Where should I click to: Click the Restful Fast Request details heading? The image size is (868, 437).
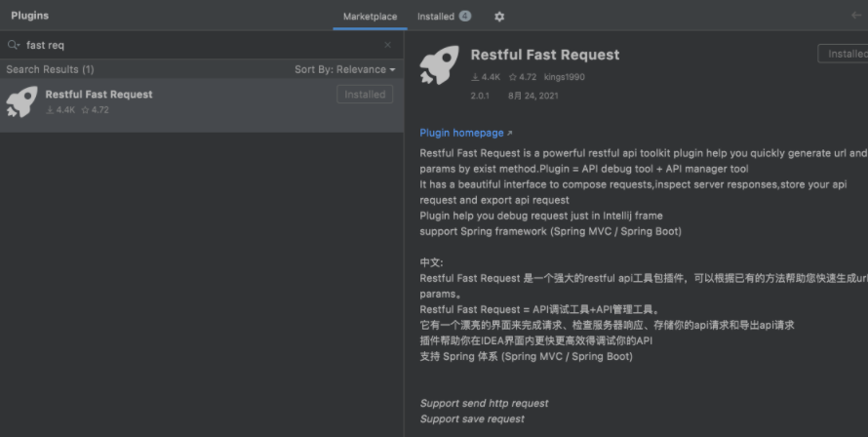pyautogui.click(x=545, y=55)
